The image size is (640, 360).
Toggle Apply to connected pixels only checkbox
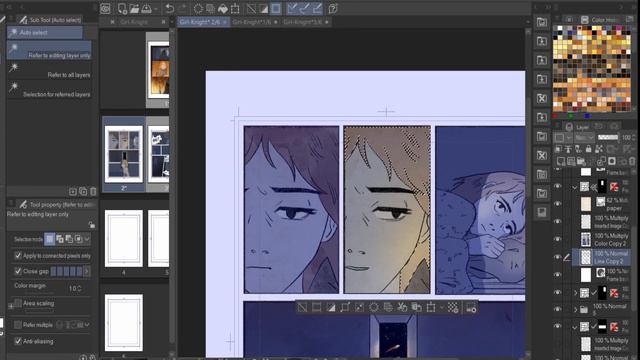pyautogui.click(x=18, y=256)
